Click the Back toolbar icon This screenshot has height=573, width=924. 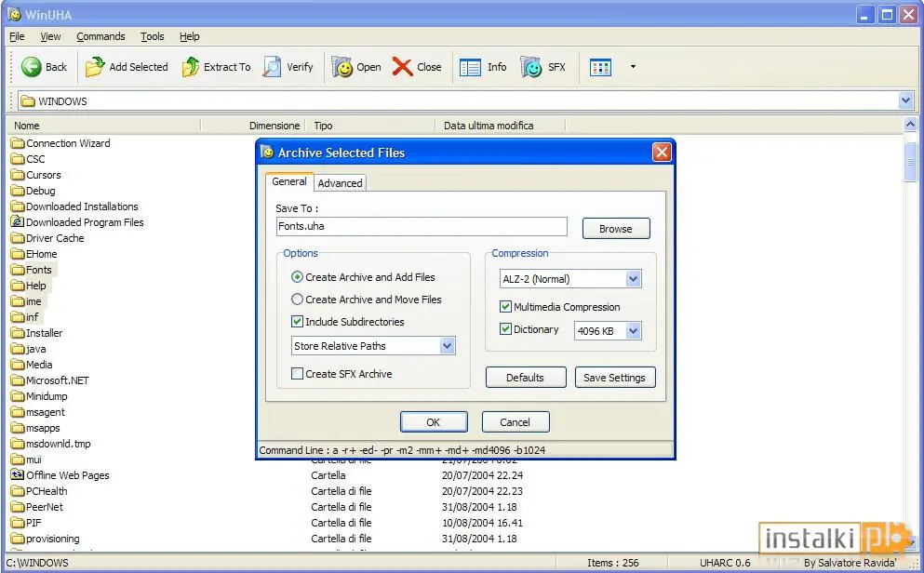(x=32, y=67)
